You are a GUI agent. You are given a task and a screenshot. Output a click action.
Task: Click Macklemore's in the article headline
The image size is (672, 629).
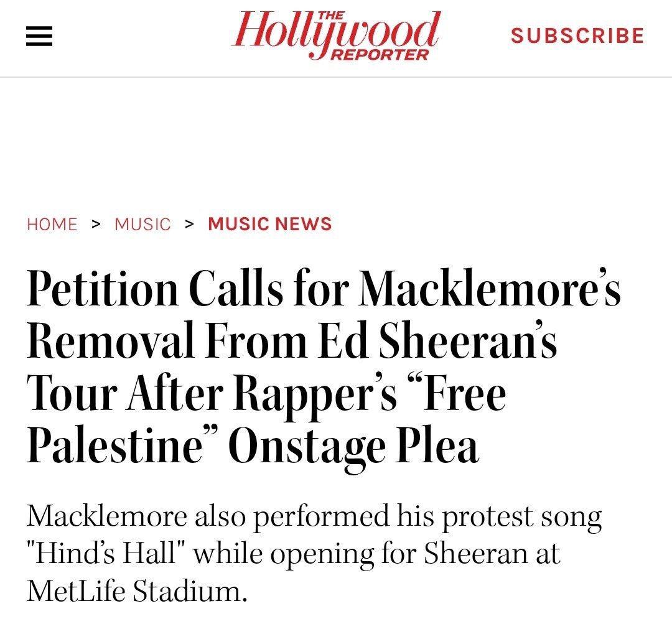[489, 287]
